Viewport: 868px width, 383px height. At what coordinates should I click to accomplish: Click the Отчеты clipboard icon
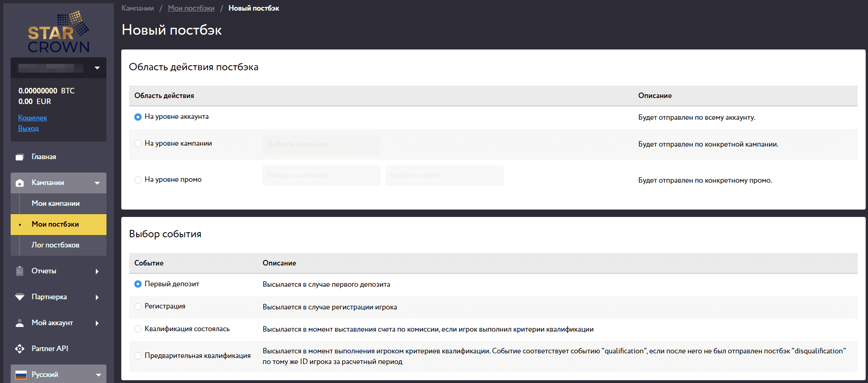point(19,271)
